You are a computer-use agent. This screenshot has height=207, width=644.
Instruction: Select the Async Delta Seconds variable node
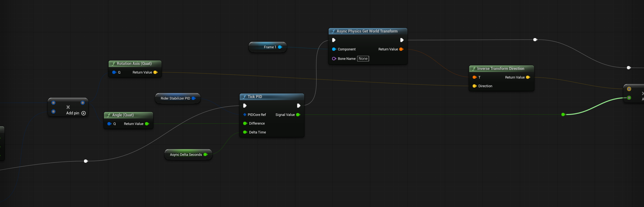(x=188, y=155)
